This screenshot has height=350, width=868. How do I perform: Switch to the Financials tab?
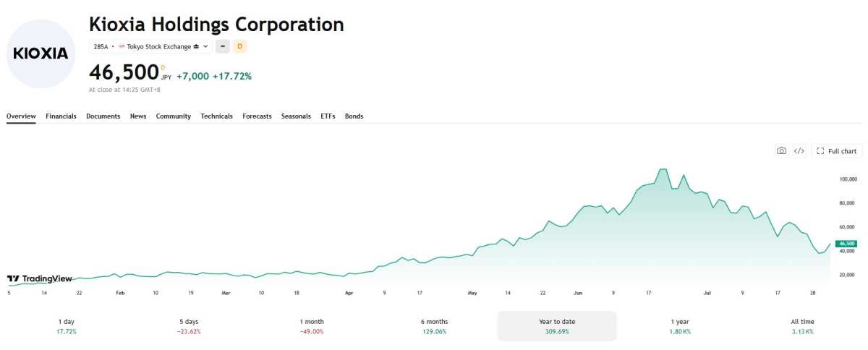pyautogui.click(x=61, y=116)
